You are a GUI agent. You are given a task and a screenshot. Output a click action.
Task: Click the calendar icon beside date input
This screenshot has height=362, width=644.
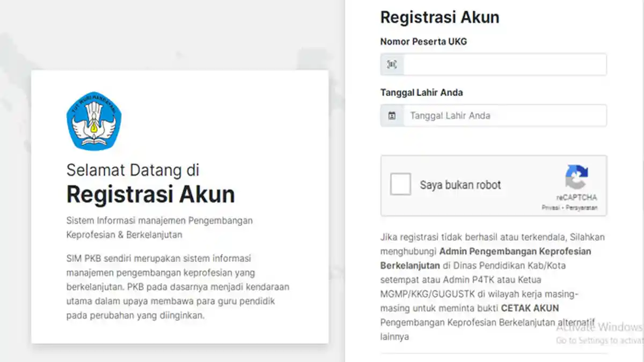[391, 115]
